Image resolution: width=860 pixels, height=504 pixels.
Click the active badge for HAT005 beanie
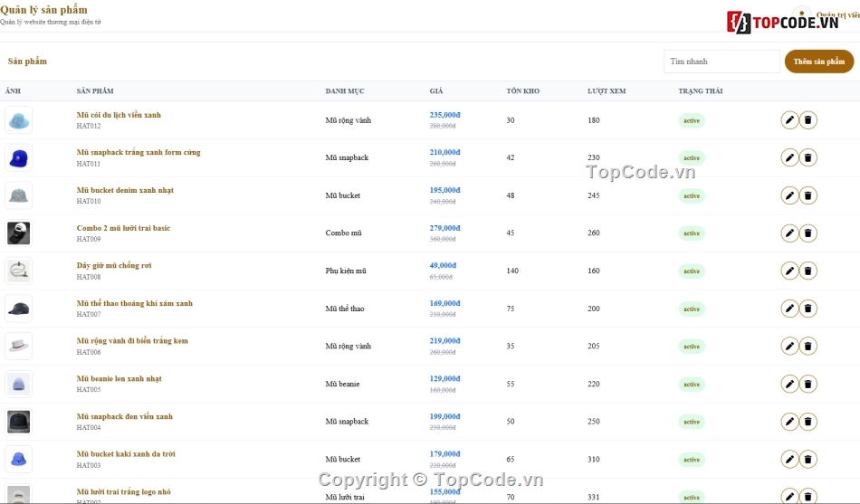tap(692, 385)
